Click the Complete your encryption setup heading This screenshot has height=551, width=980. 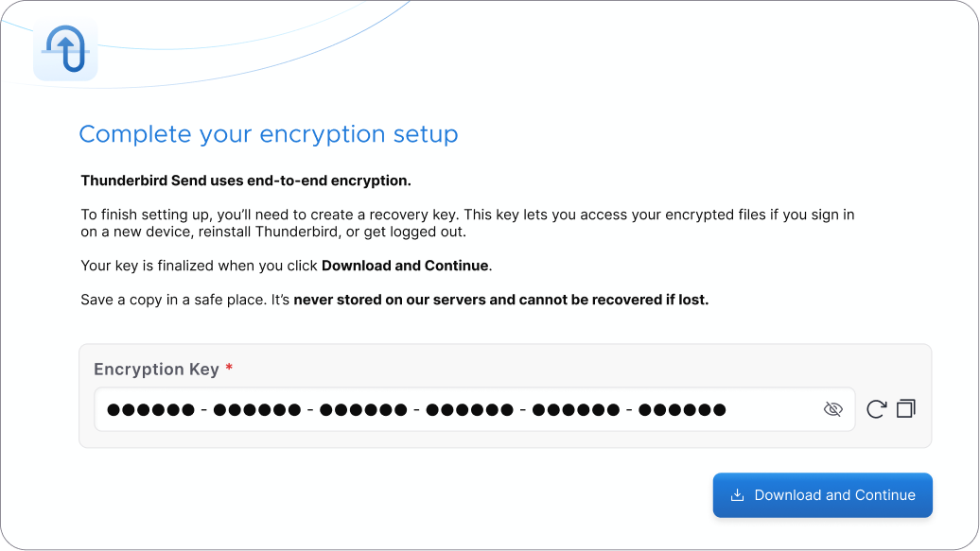[268, 134]
